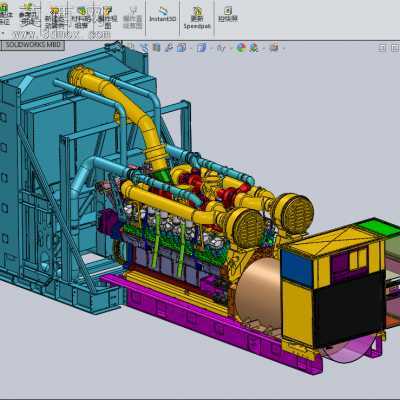This screenshot has width=400, height=400.
Task: Expand the View Settings dropdown arrow
Action: (284, 48)
